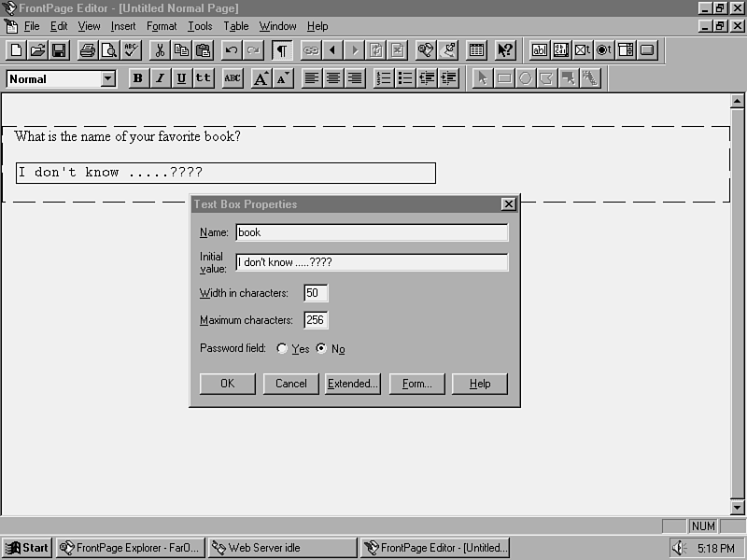Run the spelling check tool

pos(130,50)
